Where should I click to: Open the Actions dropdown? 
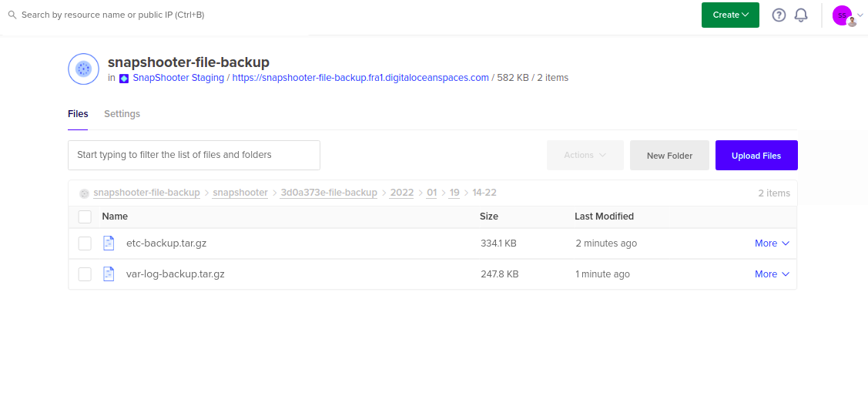585,156
